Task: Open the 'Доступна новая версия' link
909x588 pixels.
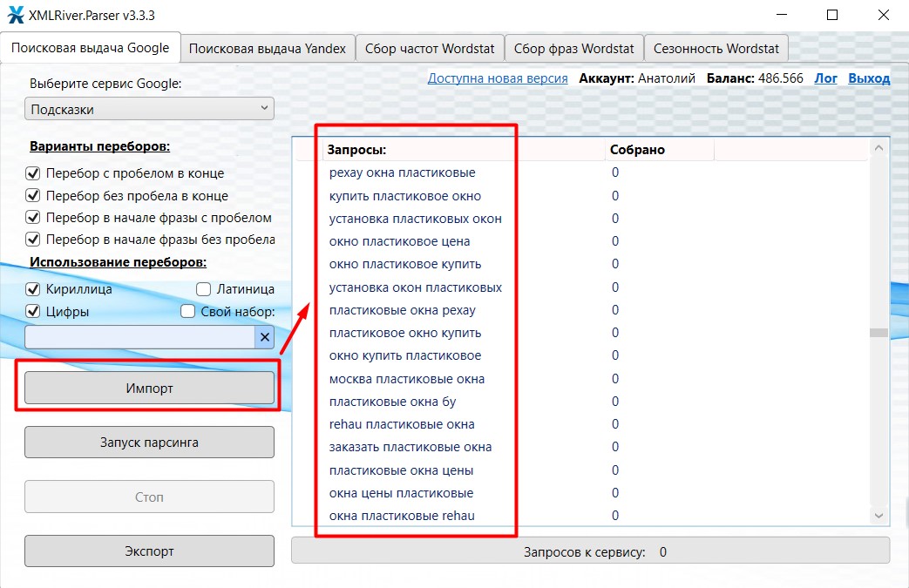Action: click(x=497, y=78)
